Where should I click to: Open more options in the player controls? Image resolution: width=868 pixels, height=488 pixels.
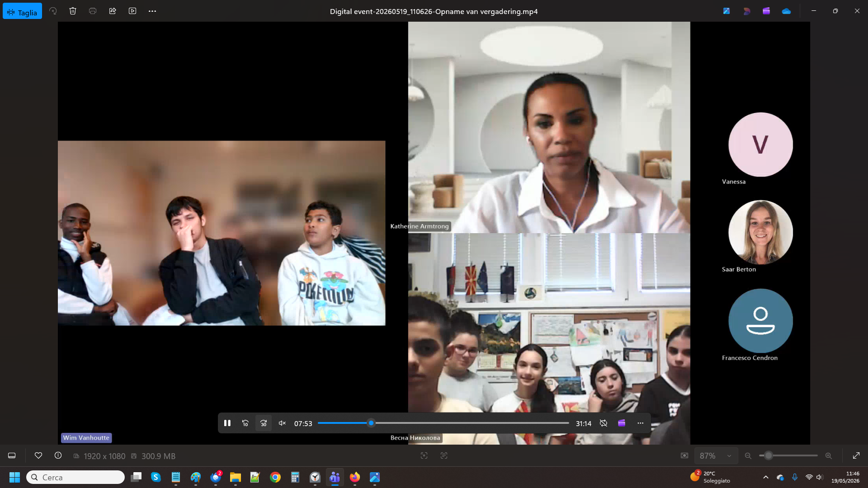click(640, 423)
